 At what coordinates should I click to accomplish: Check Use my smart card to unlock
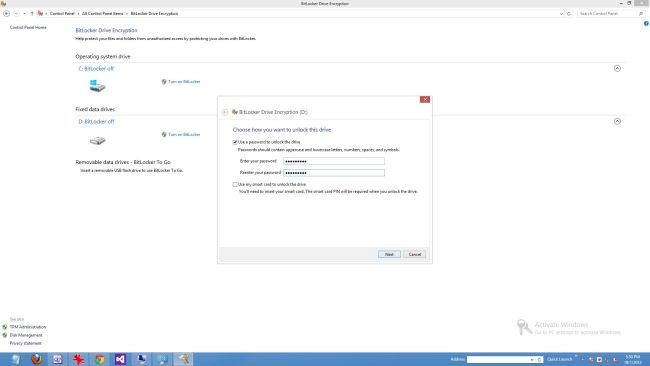[235, 184]
